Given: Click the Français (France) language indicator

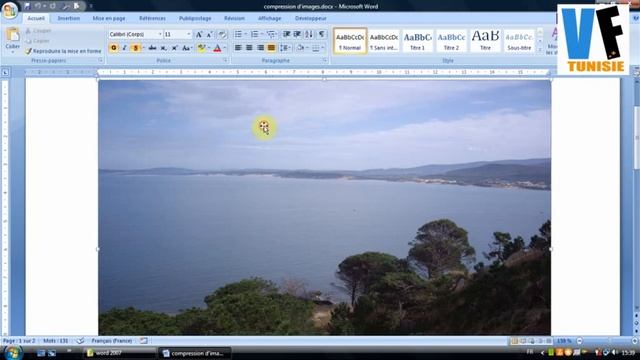Looking at the screenshot, I should [x=112, y=341].
